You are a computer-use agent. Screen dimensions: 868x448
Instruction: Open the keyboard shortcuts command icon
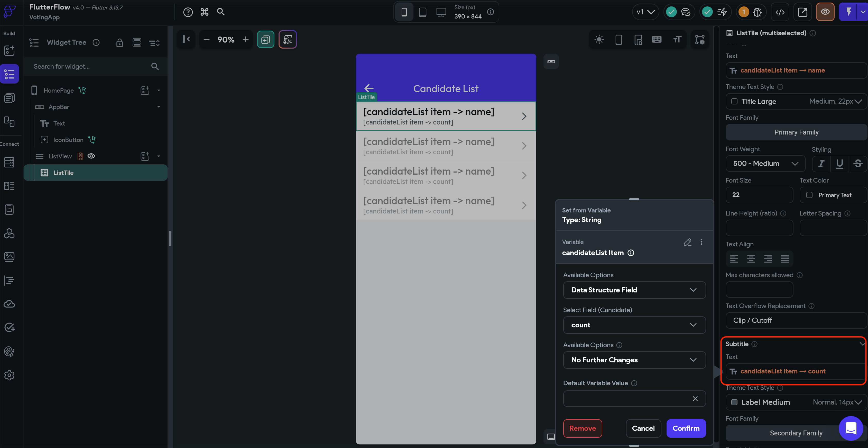pyautogui.click(x=204, y=12)
